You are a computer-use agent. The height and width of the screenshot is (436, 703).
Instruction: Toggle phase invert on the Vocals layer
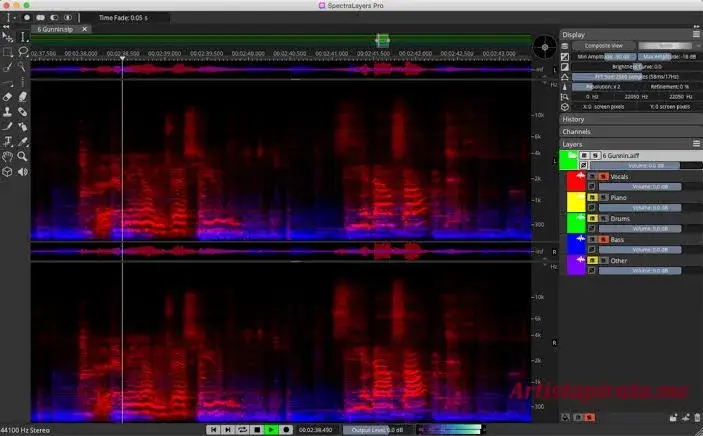[x=592, y=187]
